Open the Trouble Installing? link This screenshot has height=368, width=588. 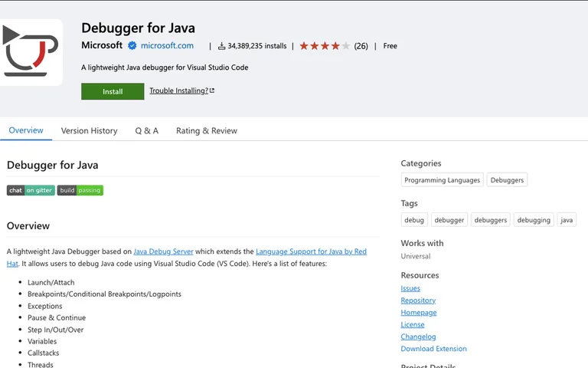pyautogui.click(x=179, y=90)
